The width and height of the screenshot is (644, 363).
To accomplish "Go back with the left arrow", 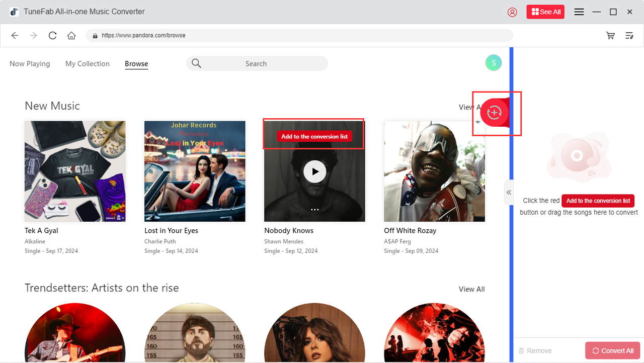I will (15, 36).
